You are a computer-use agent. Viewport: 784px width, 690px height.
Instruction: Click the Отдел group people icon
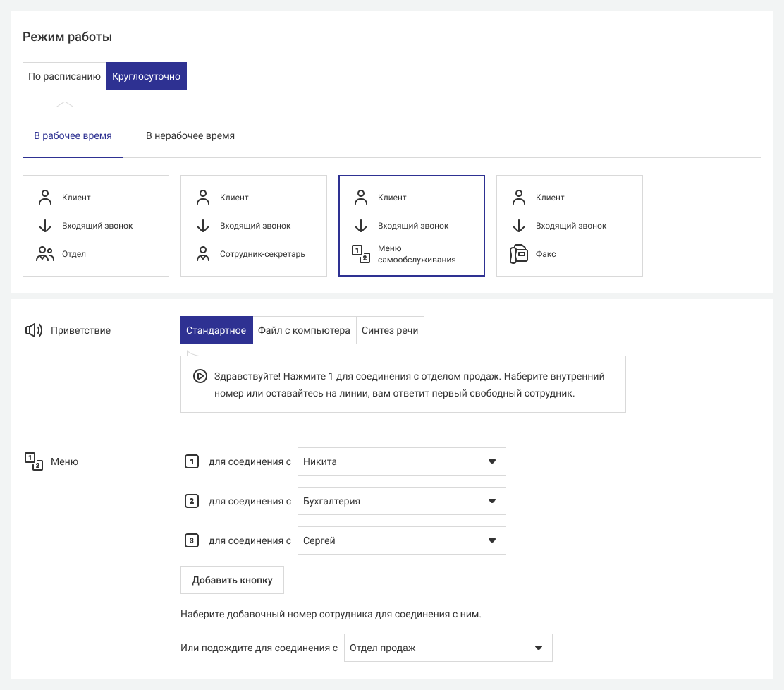[x=45, y=254]
